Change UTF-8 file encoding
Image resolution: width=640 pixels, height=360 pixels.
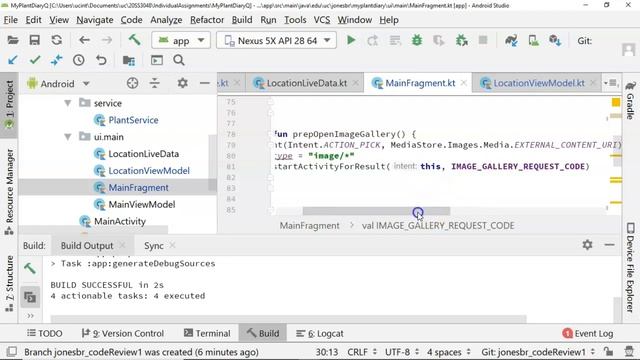pos(401,352)
